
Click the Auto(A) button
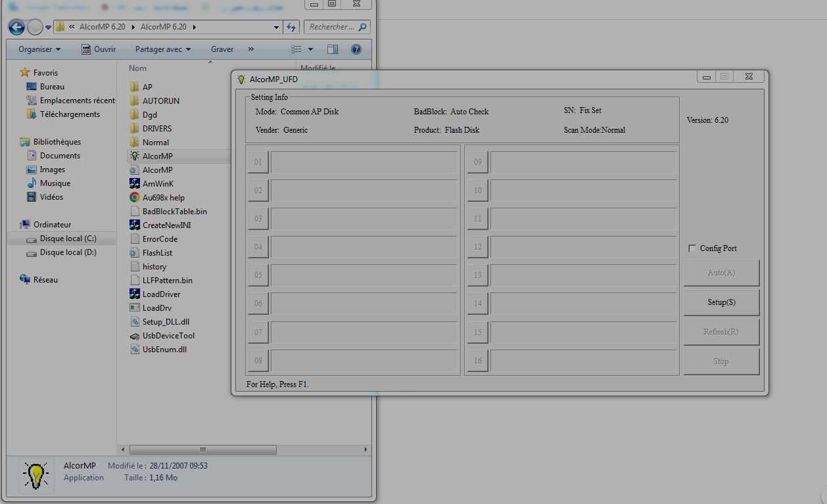[x=721, y=273]
